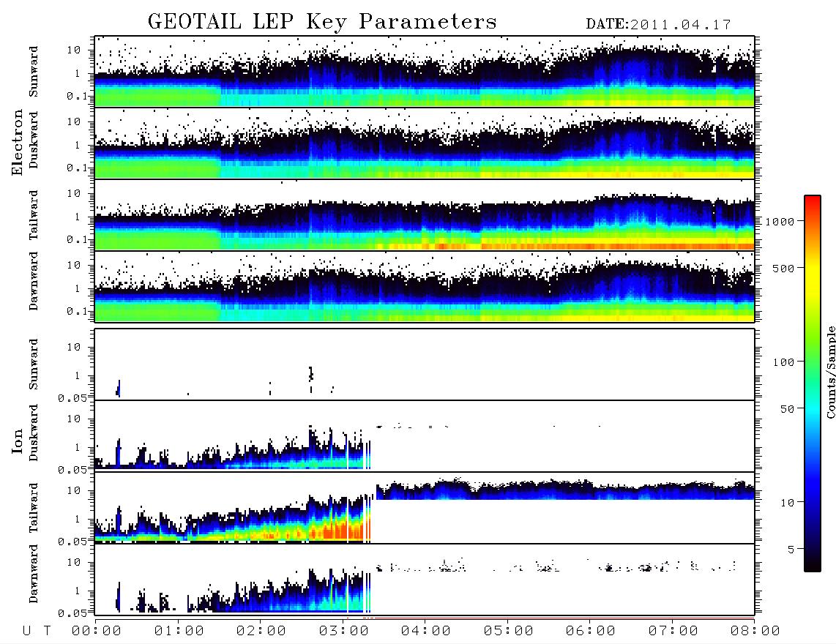The height and width of the screenshot is (644, 836).
Task: Click the "0.05" label of Ion Sunward axis
Action: pyautogui.click(x=72, y=397)
